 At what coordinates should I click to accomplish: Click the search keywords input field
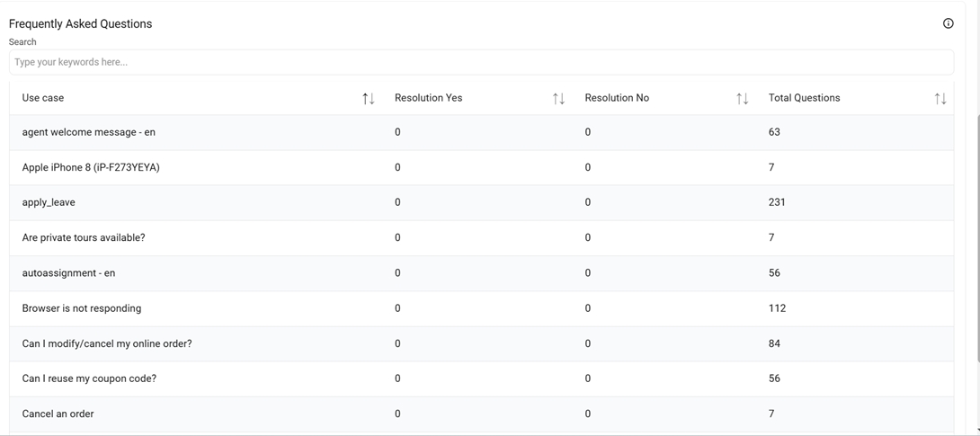click(481, 62)
